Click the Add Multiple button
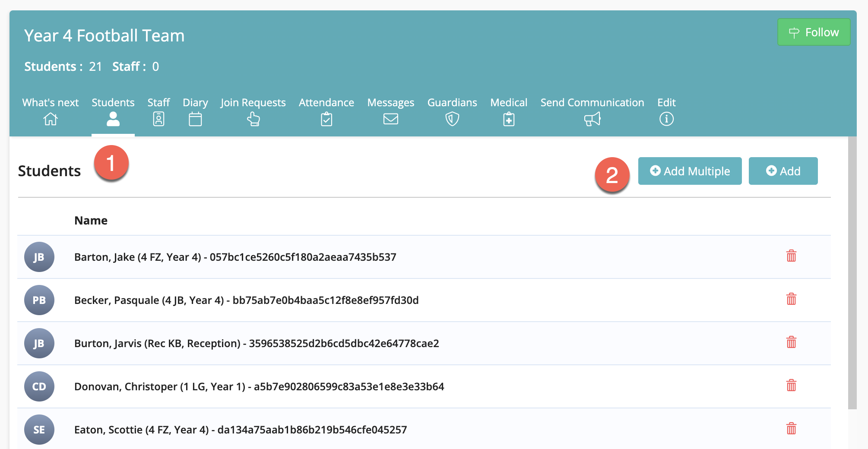Image resolution: width=868 pixels, height=449 pixels. 690,171
